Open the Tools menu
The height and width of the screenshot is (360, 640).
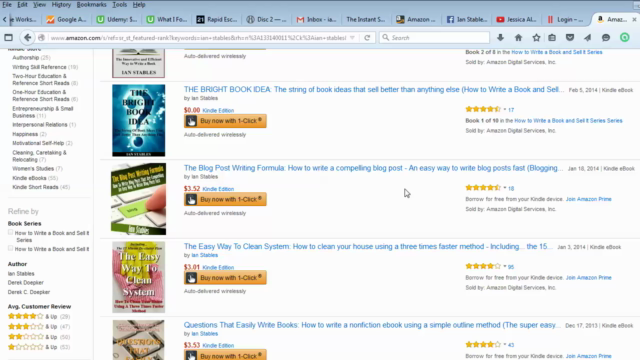120,4
